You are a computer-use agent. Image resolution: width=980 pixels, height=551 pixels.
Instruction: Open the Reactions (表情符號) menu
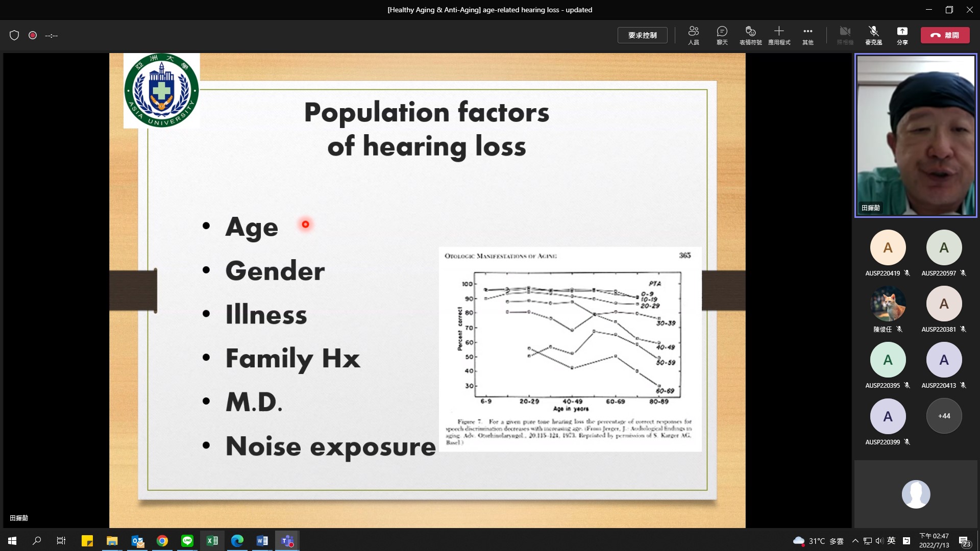[x=750, y=35]
